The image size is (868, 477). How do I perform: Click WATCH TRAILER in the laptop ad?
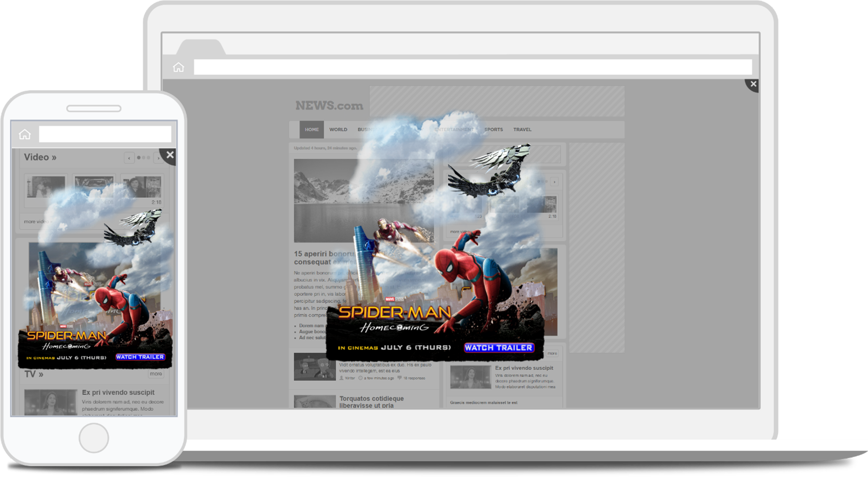[x=499, y=348]
